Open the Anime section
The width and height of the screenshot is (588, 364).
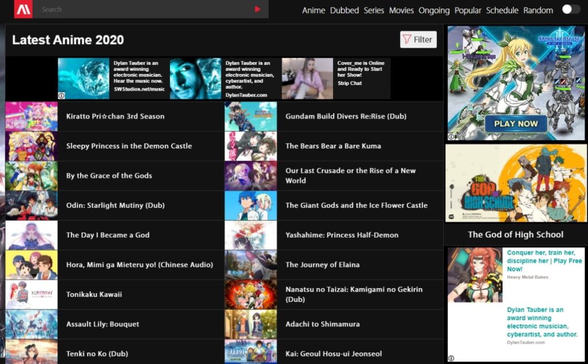pos(314,10)
